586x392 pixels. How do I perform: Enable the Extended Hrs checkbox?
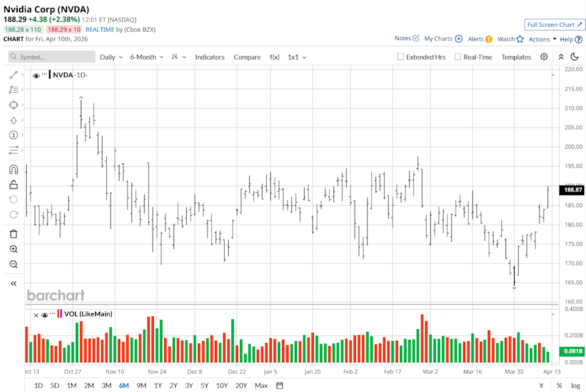click(x=400, y=57)
